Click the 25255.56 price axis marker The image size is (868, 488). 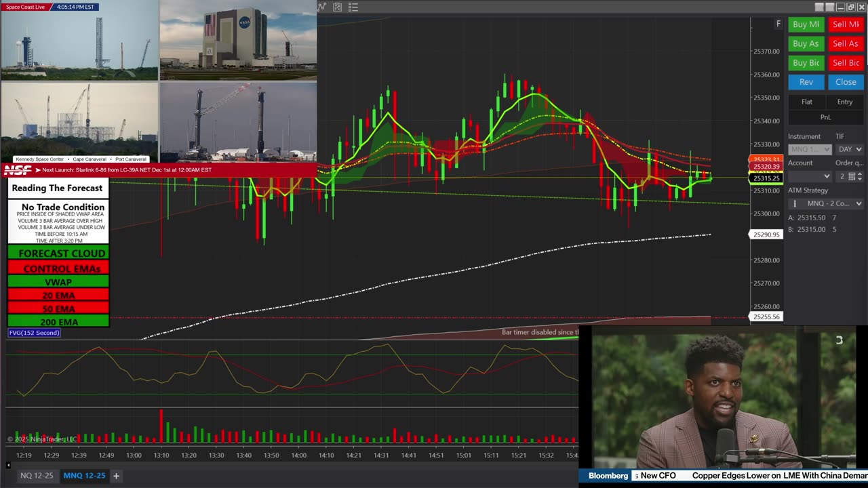point(766,317)
